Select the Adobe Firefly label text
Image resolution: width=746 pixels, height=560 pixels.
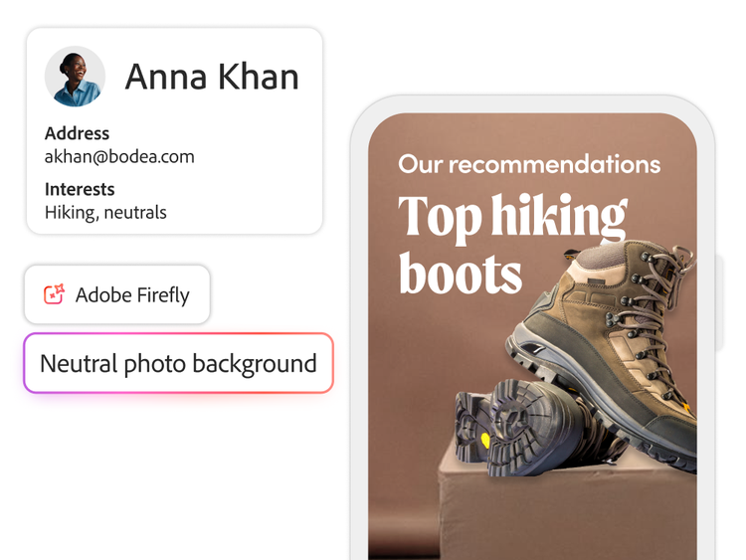coord(132,294)
